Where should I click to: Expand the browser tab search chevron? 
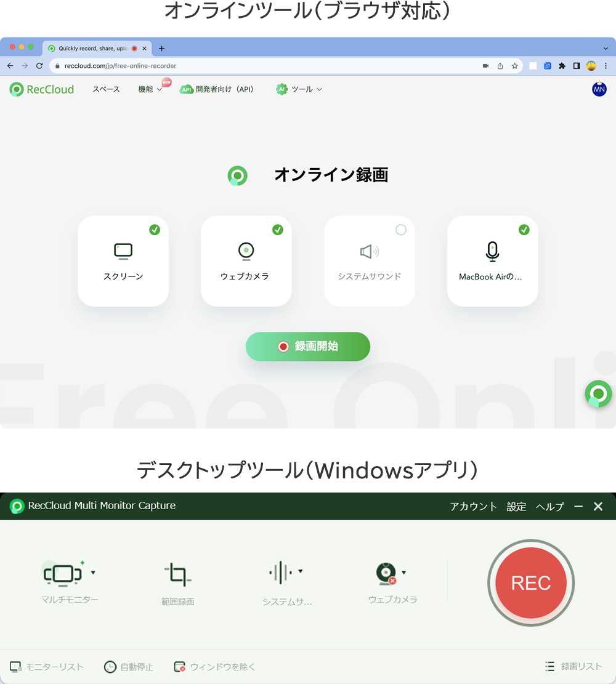(x=606, y=49)
